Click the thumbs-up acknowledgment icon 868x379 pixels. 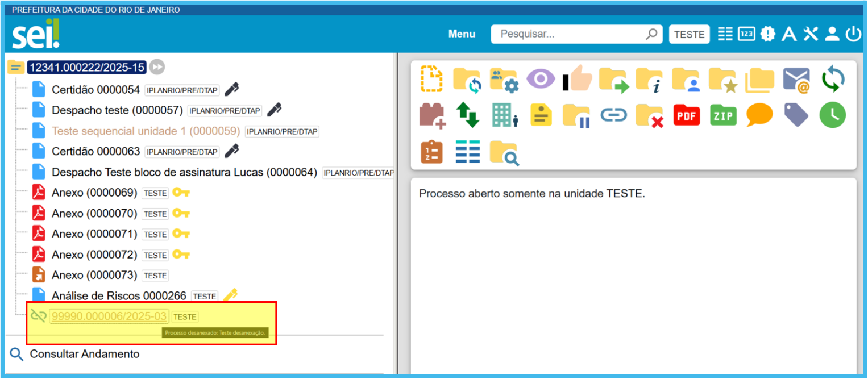click(578, 80)
